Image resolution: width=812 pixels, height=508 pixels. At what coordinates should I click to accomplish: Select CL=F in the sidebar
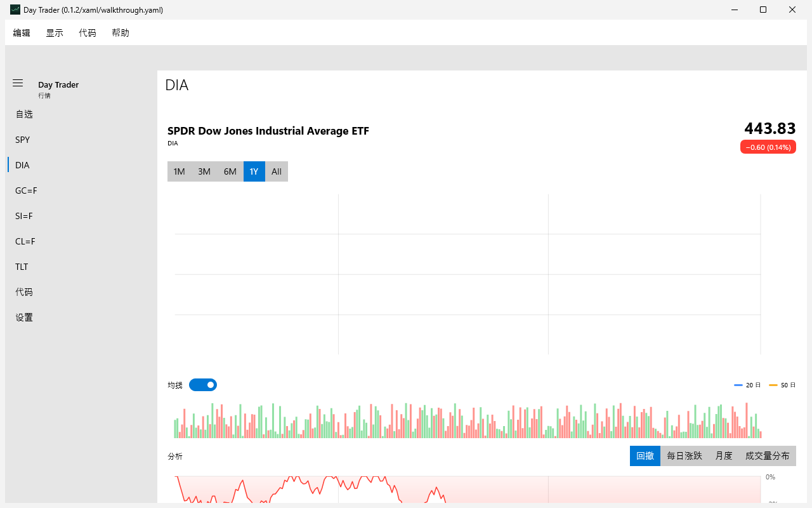coord(81,241)
